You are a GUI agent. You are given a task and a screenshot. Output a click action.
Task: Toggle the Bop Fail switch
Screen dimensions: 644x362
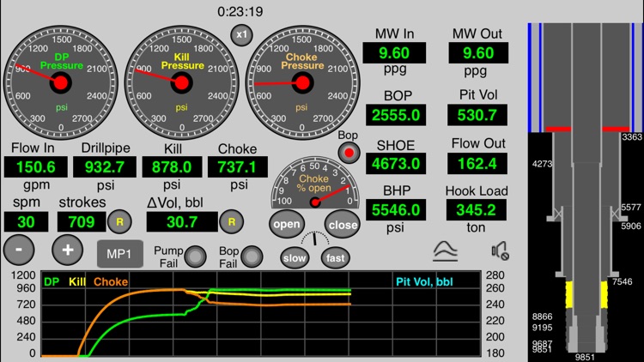252,256
